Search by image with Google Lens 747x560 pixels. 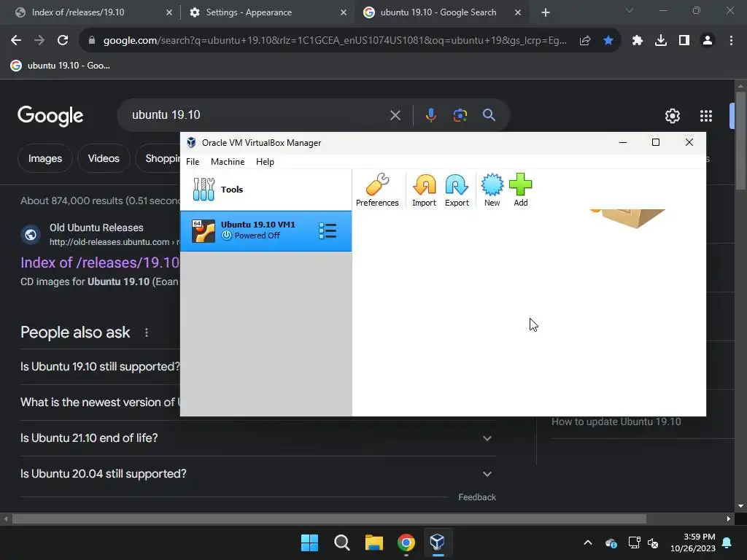(460, 115)
